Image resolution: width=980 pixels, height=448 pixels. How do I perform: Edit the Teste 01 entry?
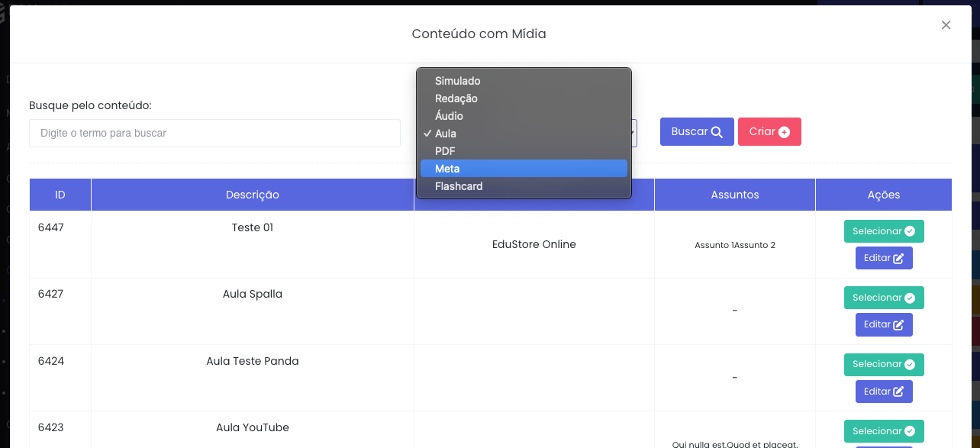coord(884,258)
